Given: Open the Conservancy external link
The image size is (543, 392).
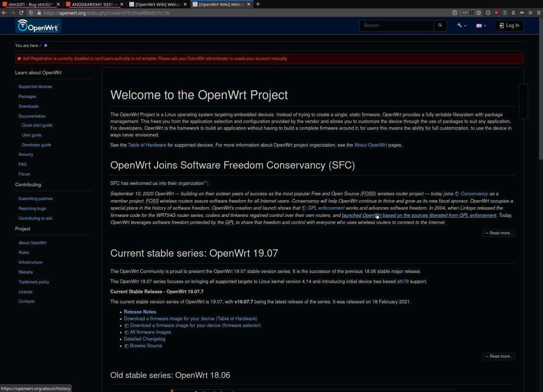Looking at the screenshot, I should [x=471, y=194].
